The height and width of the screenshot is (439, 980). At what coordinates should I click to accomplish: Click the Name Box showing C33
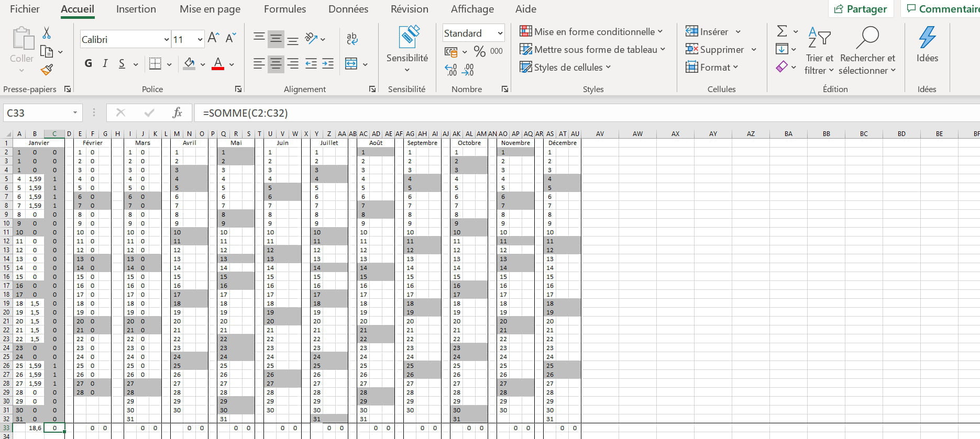coord(37,112)
